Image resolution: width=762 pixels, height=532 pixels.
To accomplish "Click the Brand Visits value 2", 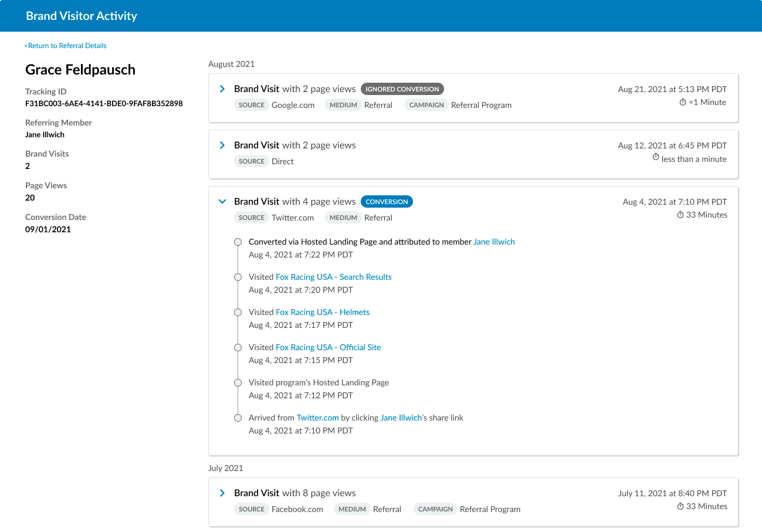I will [x=28, y=166].
